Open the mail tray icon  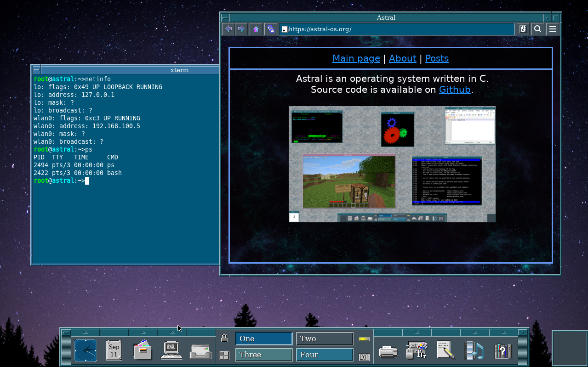[201, 352]
